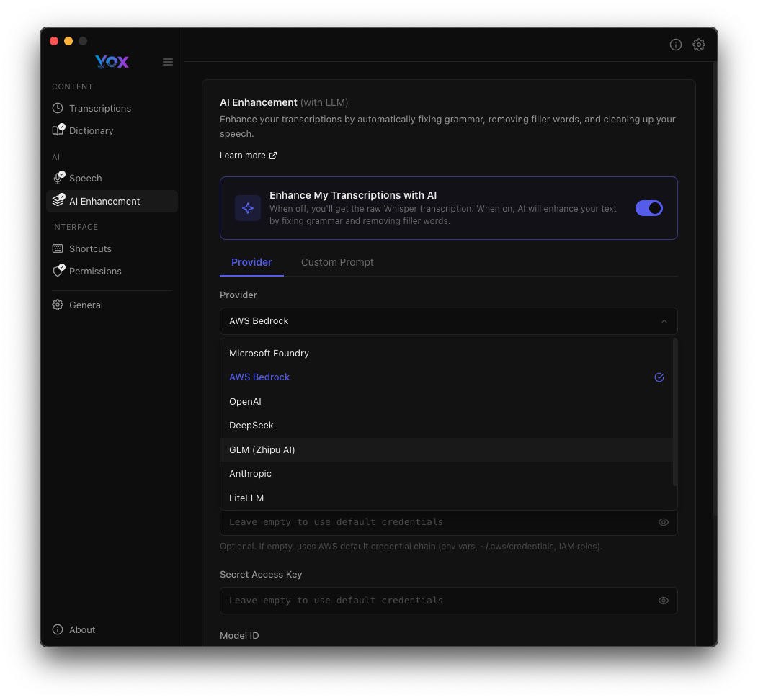Click the AI sparkle icon beside Enhance My Transcriptions
This screenshot has width=758, height=700.
(x=248, y=208)
